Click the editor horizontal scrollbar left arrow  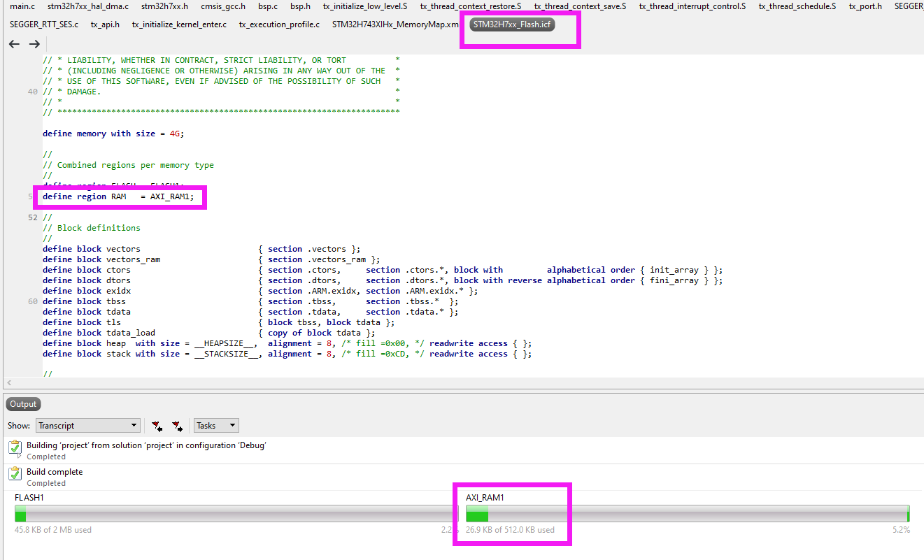click(x=9, y=383)
